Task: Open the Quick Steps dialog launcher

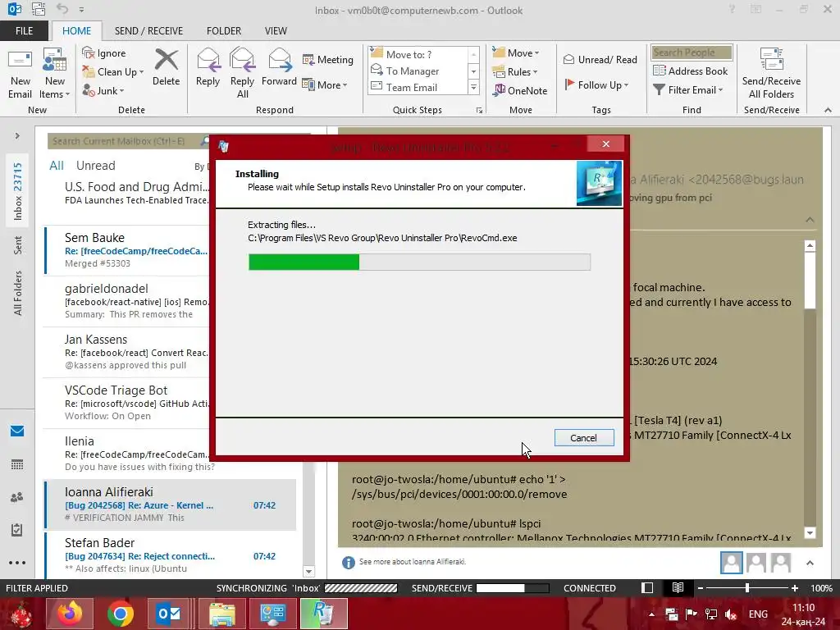Action: [x=479, y=111]
